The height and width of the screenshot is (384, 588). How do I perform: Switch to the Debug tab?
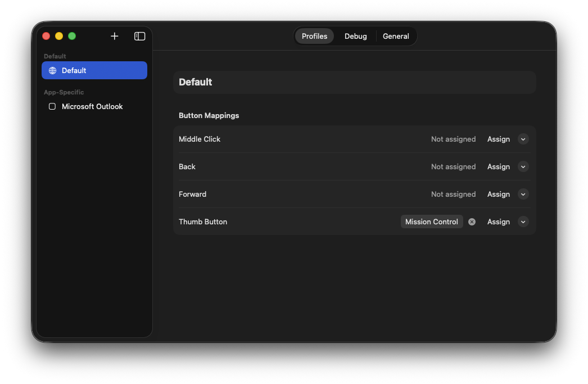(355, 36)
